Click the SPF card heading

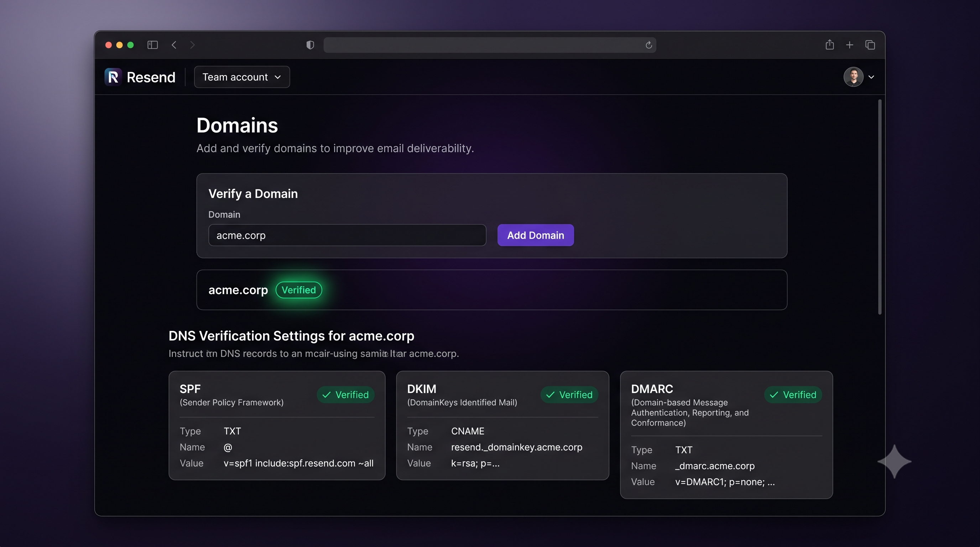click(x=190, y=389)
